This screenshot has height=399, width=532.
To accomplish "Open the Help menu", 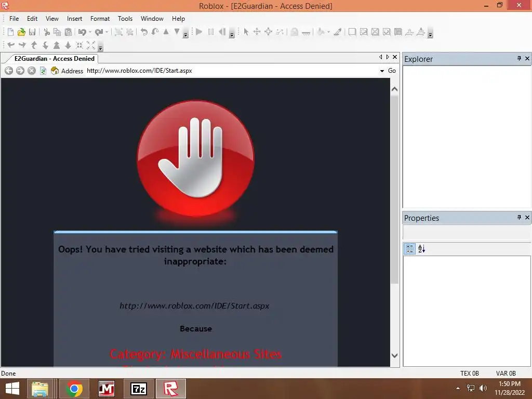I will click(178, 19).
